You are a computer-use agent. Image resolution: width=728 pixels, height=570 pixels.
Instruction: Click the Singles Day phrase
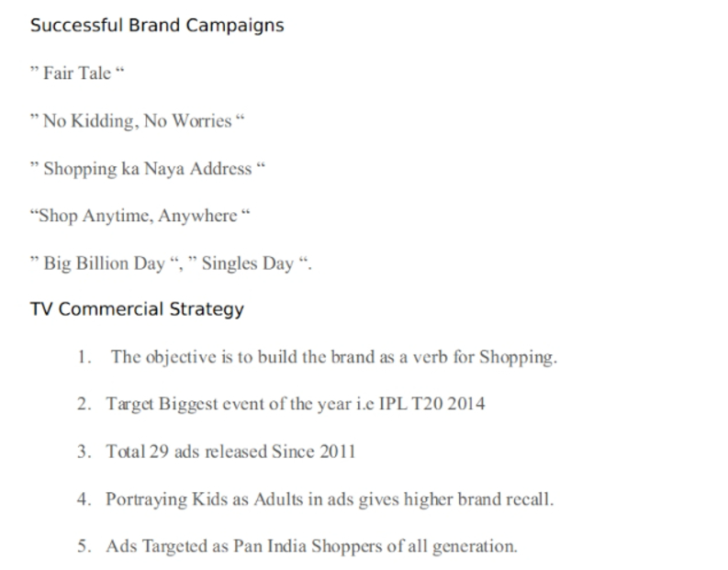point(248,263)
